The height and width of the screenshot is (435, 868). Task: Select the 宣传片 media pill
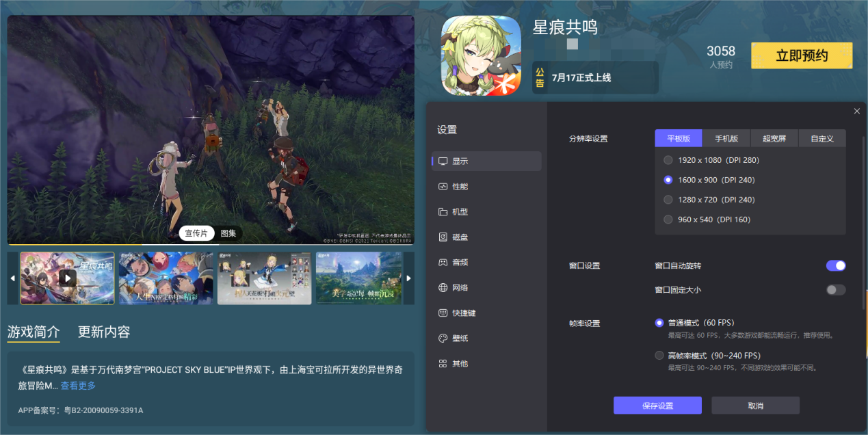tap(197, 233)
